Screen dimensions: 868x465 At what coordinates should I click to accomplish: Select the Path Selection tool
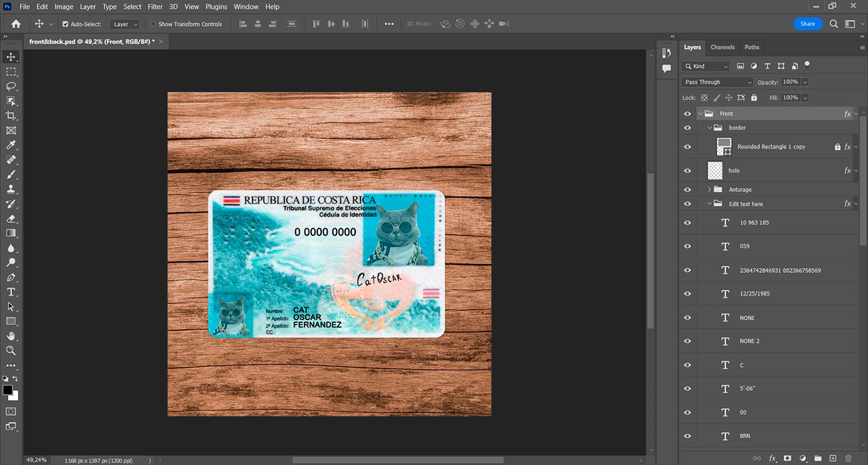tap(11, 306)
